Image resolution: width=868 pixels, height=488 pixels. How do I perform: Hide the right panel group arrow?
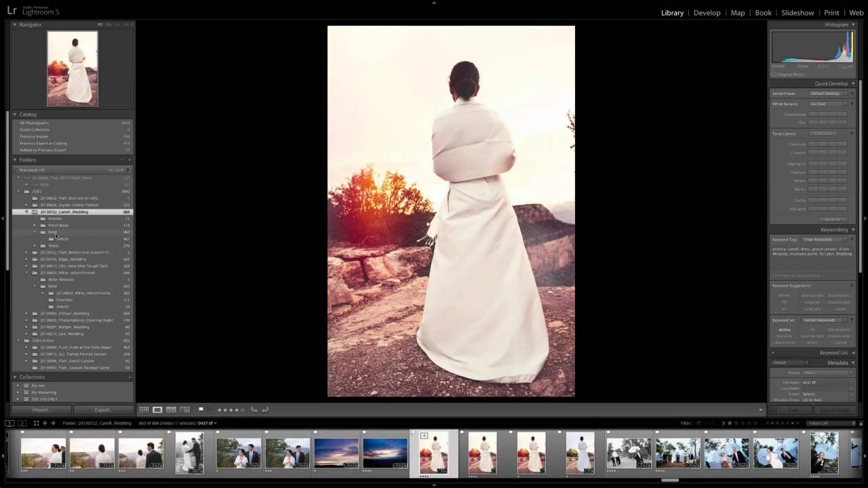click(865, 218)
